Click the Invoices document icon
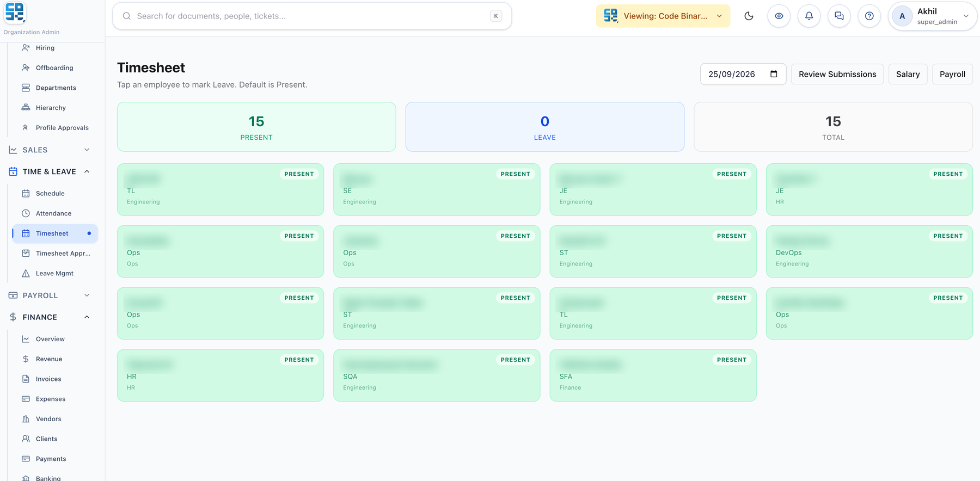Screen dimensions: 980x481 pos(26,379)
